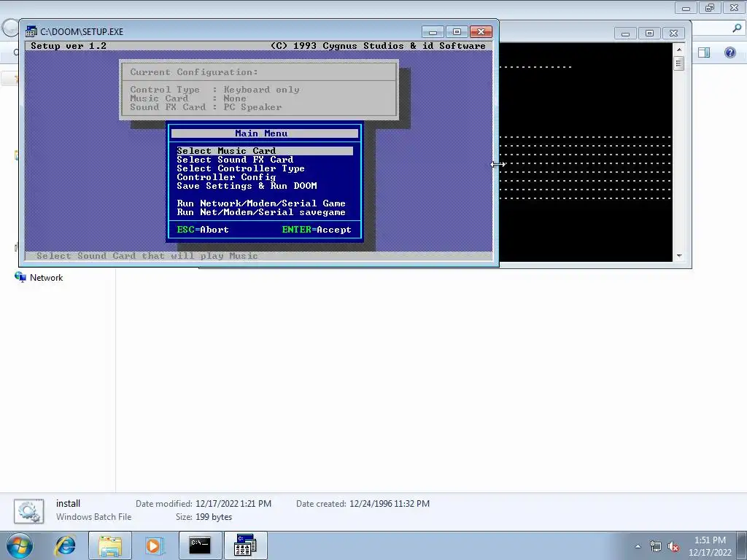Select Run Network/Modem/Serial Game
The width and height of the screenshot is (747, 560).
(x=261, y=204)
